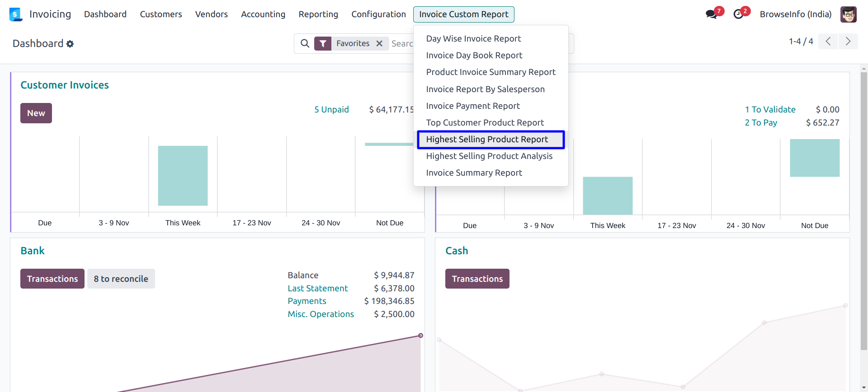Go to the previous page arrow
The image size is (868, 392).
pyautogui.click(x=828, y=42)
